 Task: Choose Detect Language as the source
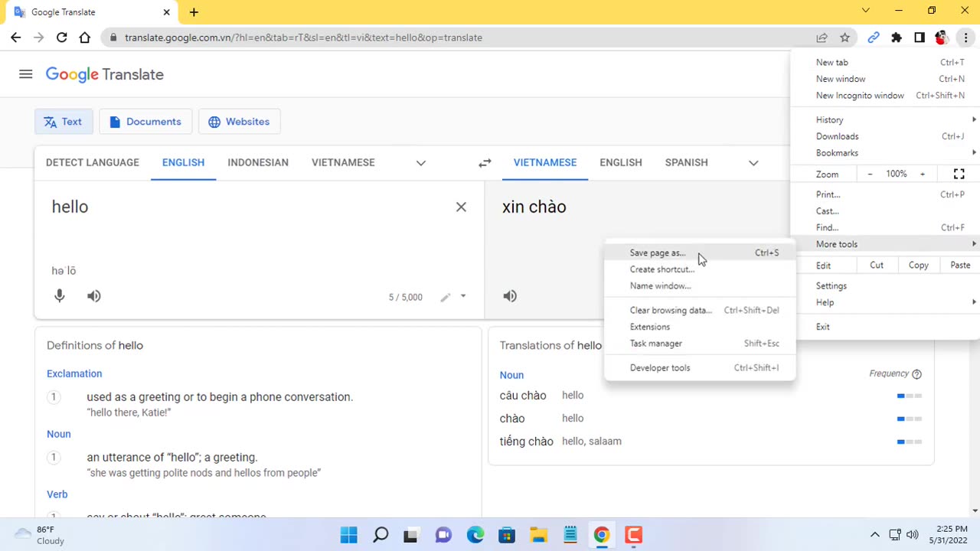pyautogui.click(x=93, y=162)
